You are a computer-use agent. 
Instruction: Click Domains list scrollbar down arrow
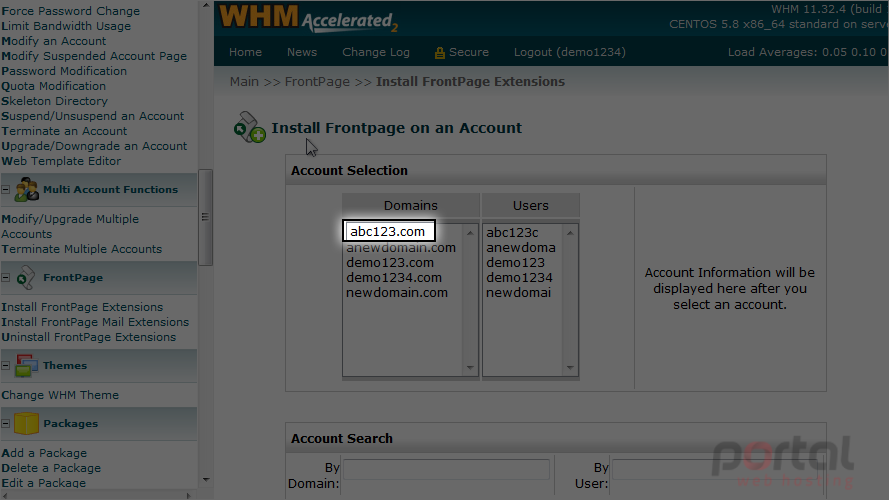pyautogui.click(x=470, y=367)
